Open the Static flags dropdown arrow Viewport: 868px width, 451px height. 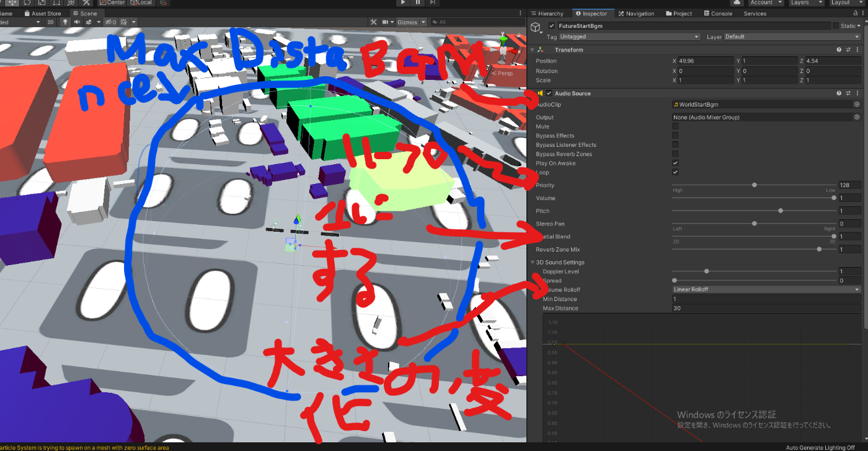860,26
